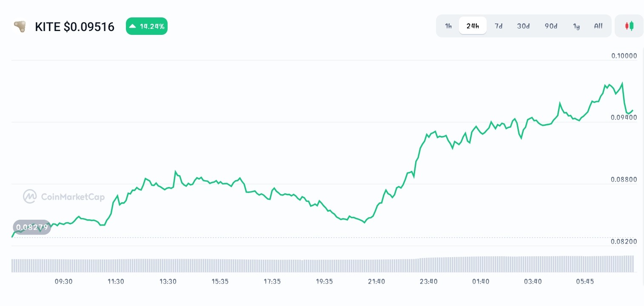Click the 0.08279 opening price label
Viewport: 644px width, 306px height.
32,227
